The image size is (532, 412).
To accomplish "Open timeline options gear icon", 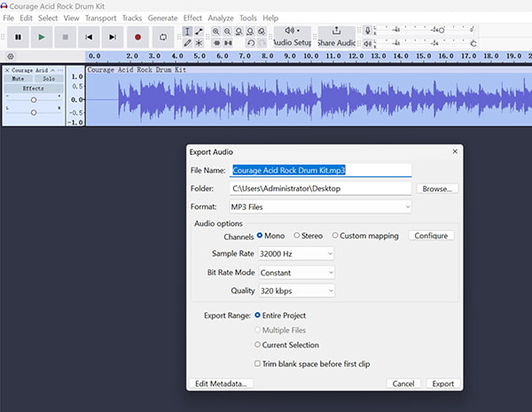I will (11, 57).
